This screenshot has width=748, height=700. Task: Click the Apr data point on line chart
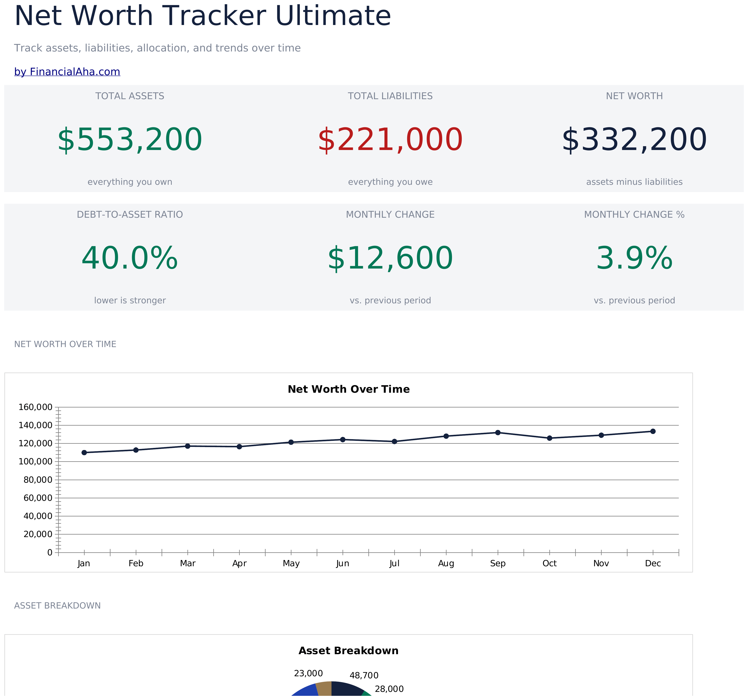(239, 447)
